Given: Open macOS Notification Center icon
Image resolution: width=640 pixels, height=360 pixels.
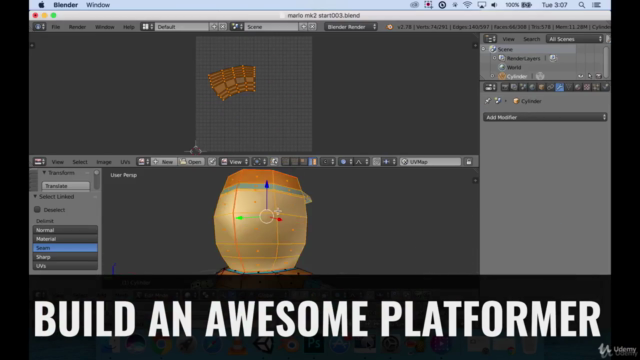Looking at the screenshot, I should [x=596, y=5].
